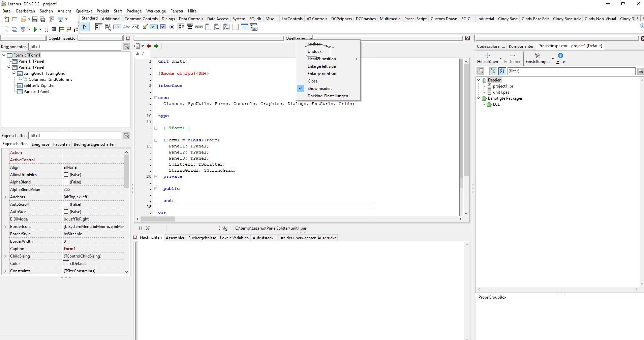The width and height of the screenshot is (644, 340).
Task: Collapse the Dateien tree node
Action: [479, 80]
